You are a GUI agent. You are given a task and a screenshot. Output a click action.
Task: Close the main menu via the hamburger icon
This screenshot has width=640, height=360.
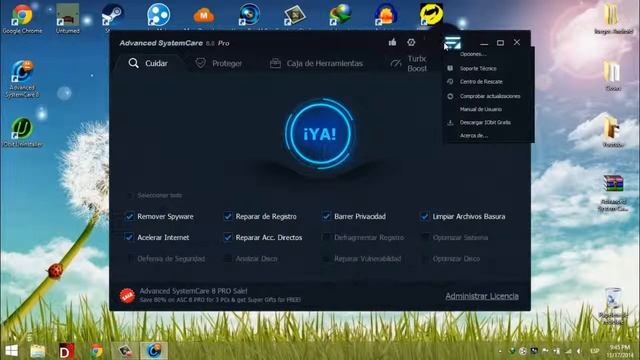point(453,42)
